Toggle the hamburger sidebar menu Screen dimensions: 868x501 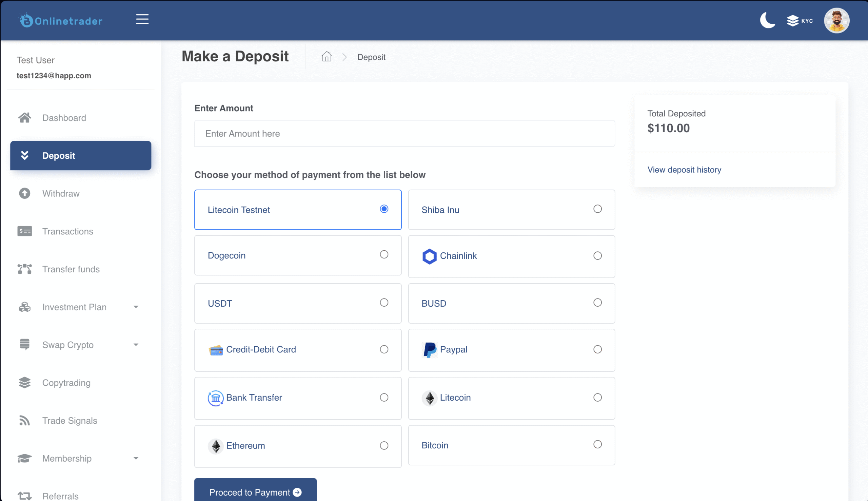click(142, 19)
